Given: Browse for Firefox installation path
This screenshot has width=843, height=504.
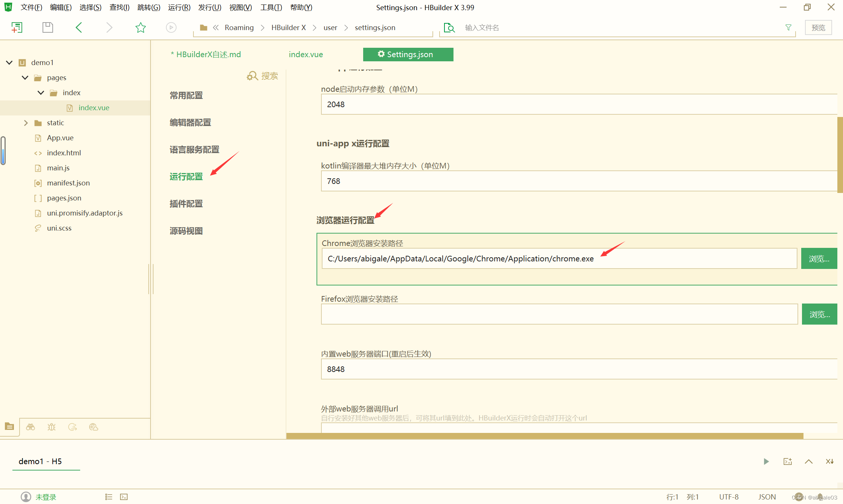Looking at the screenshot, I should [819, 314].
